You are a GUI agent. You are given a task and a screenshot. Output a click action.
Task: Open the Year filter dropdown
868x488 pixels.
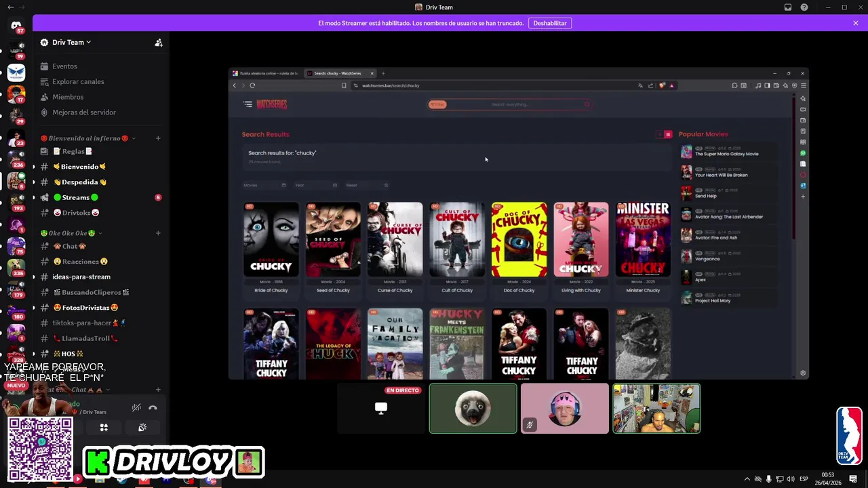click(316, 185)
